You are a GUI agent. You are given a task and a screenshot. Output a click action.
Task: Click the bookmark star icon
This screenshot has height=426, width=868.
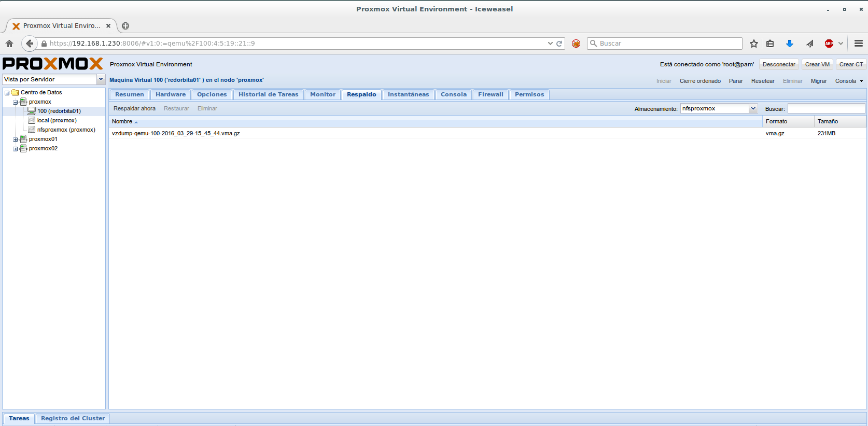click(x=754, y=44)
